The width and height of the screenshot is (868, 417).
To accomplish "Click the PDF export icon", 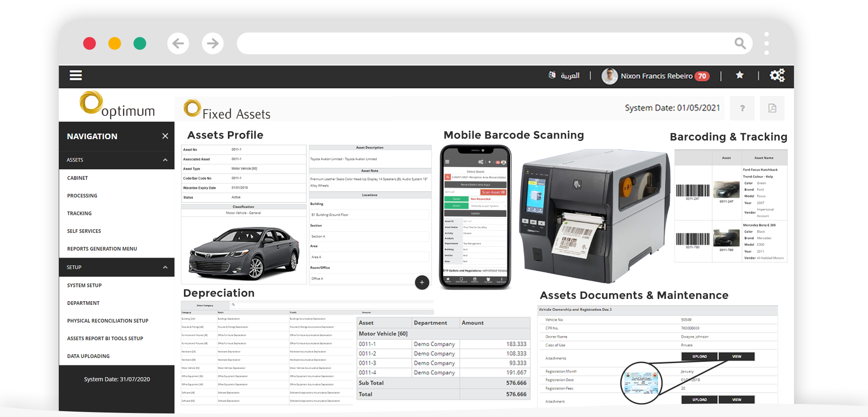I will 772,108.
